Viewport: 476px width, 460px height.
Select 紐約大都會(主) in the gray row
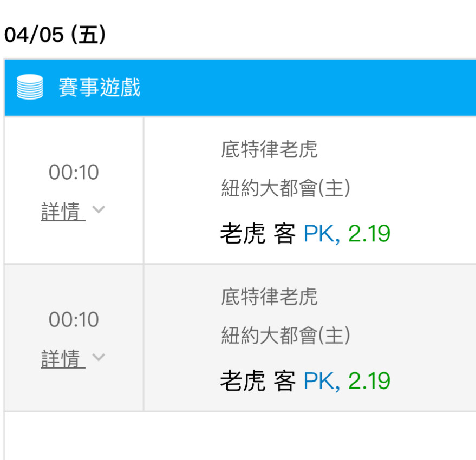tap(286, 336)
